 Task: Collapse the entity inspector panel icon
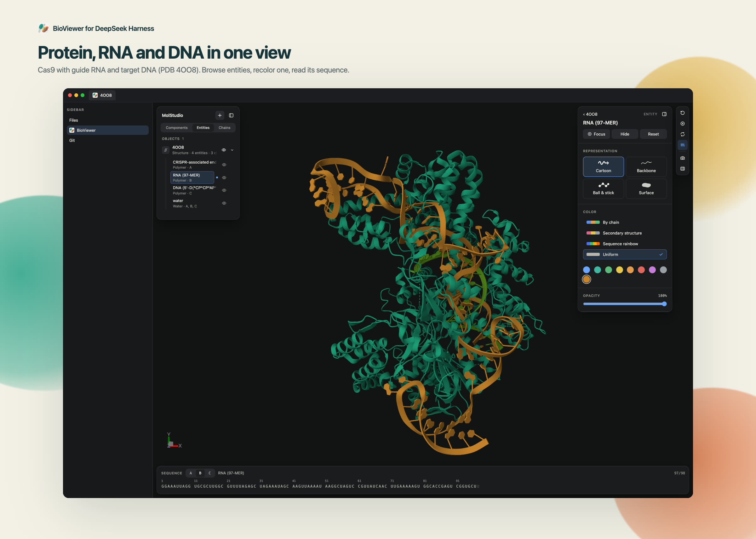(664, 114)
